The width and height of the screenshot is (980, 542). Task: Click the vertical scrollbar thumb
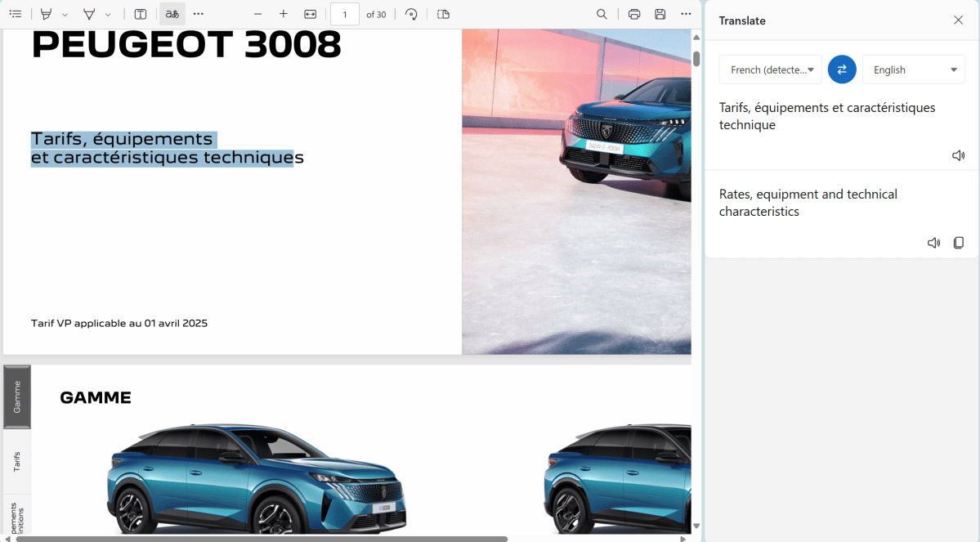tap(696, 58)
